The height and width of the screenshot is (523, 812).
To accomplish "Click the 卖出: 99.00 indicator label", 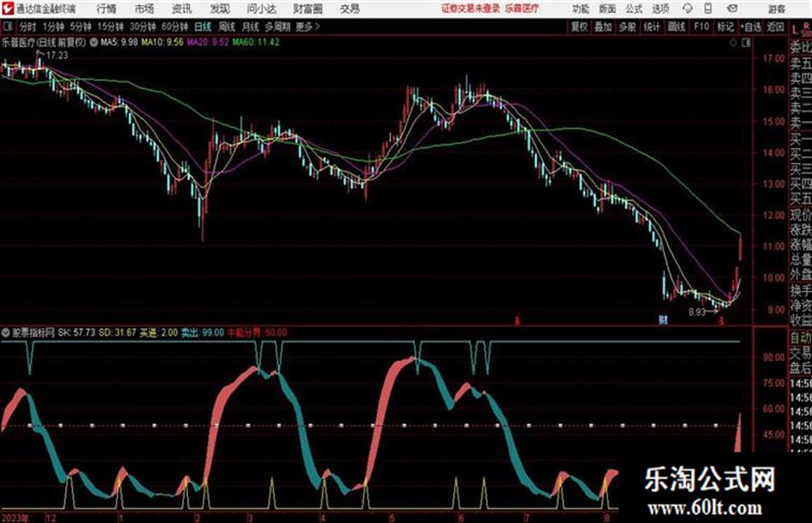I will (202, 332).
